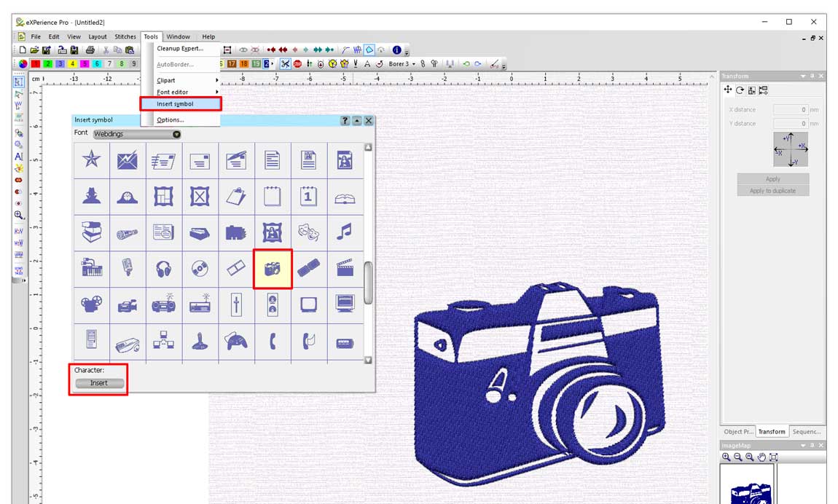Viewport: 838px width, 504px height.
Task: Choose the Select tool in left toolbar
Action: point(19,82)
